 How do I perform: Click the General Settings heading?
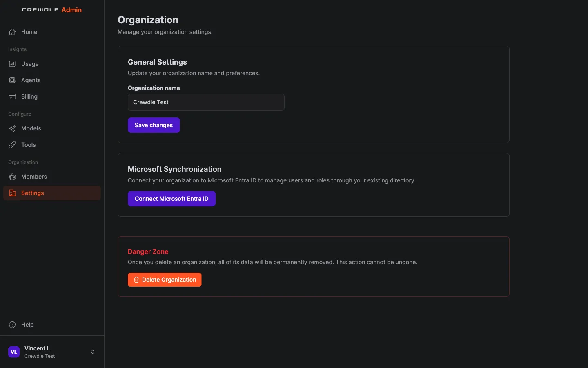tap(157, 62)
